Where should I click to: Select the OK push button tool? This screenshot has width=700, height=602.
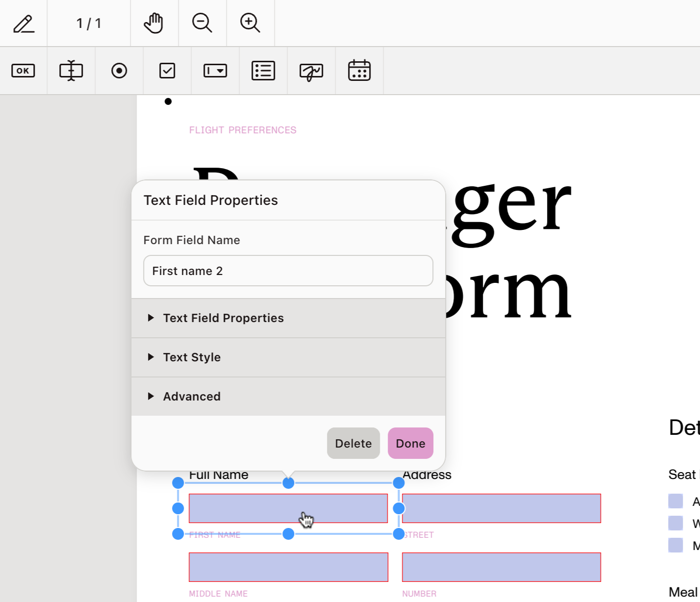tap(23, 71)
